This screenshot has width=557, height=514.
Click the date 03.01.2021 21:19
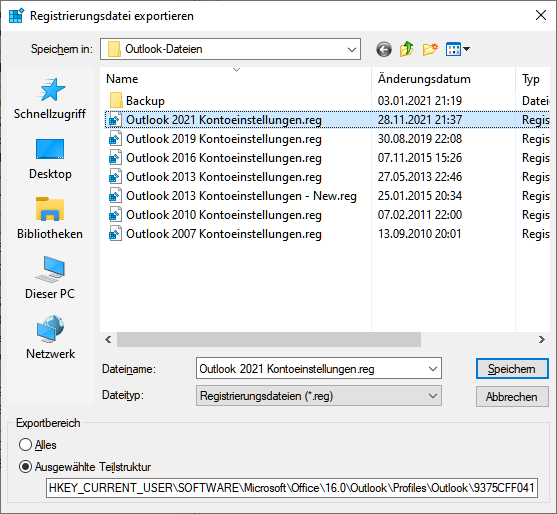(420, 101)
